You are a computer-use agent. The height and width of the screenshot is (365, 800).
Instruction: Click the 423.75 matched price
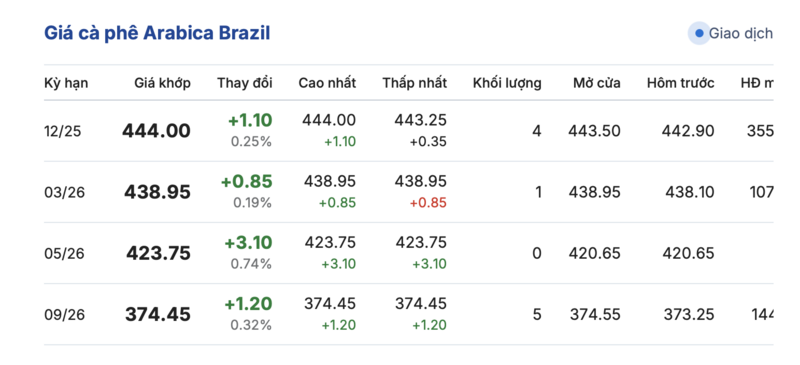click(159, 253)
